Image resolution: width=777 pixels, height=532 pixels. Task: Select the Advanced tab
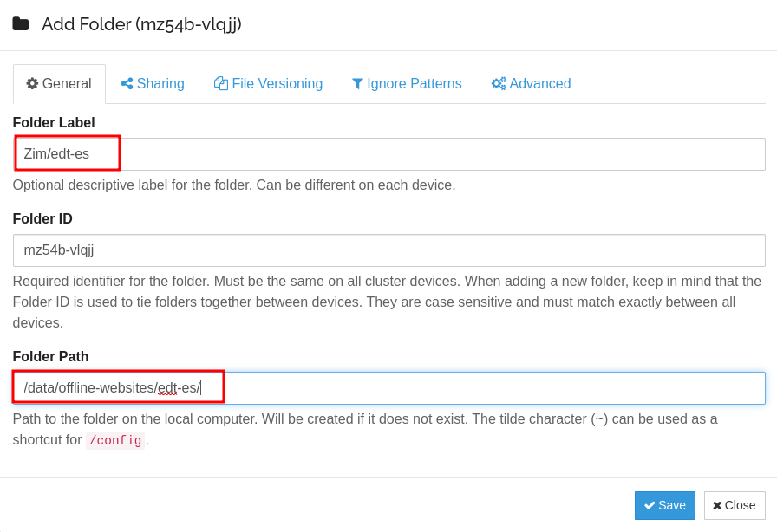(531, 84)
